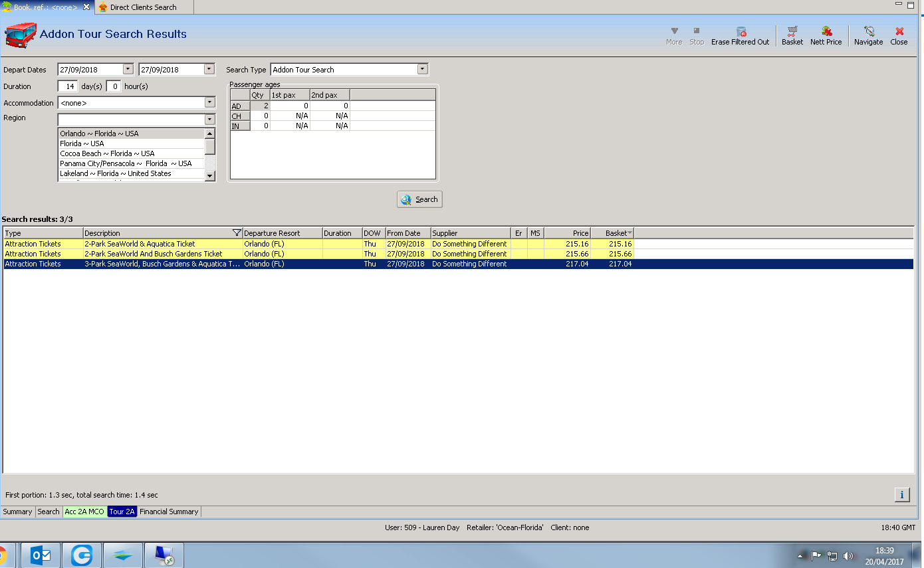Click the greyed-out More toolbar button
This screenshot has height=568, width=924.
tap(674, 36)
